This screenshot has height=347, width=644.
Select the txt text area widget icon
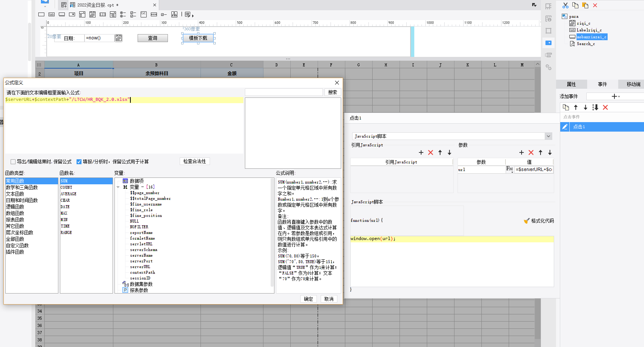click(x=144, y=14)
